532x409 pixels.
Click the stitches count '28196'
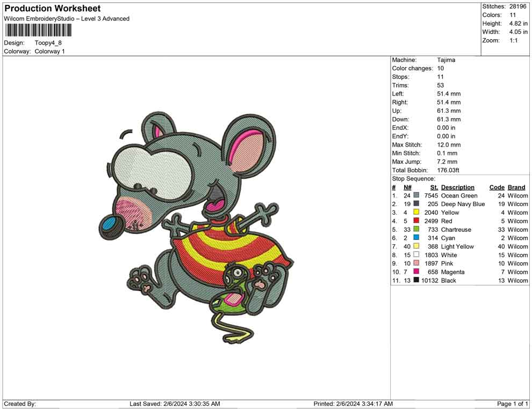[517, 6]
